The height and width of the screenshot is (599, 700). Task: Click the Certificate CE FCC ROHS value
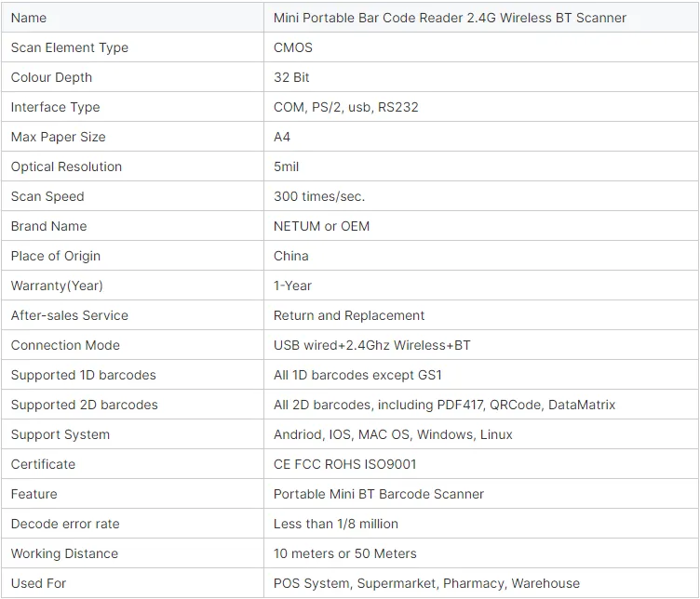(344, 464)
